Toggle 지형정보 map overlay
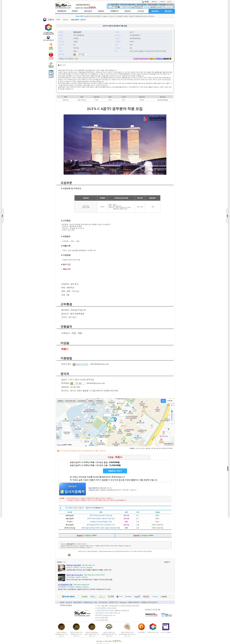230x644 pixels. coord(91,401)
